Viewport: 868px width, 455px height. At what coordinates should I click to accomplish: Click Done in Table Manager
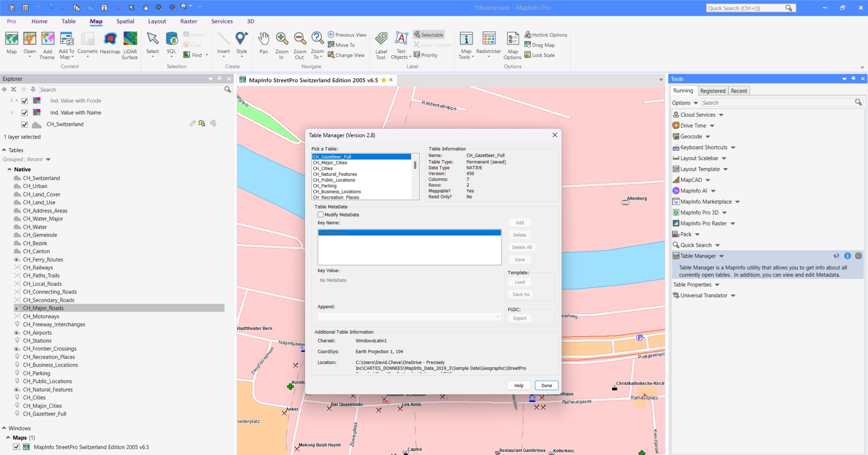547,386
